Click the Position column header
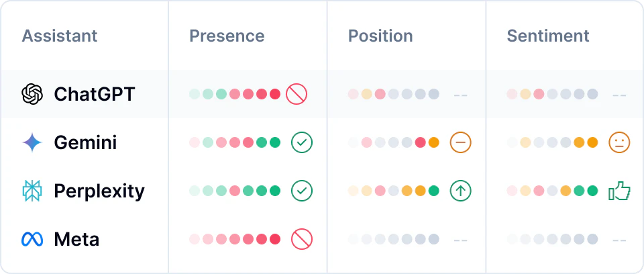This screenshot has width=644, height=274. tap(380, 36)
